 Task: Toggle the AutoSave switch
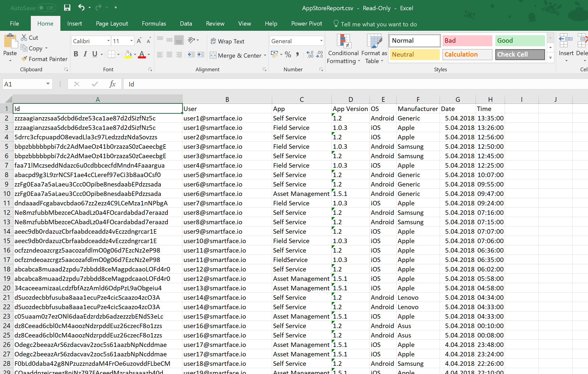tap(47, 8)
